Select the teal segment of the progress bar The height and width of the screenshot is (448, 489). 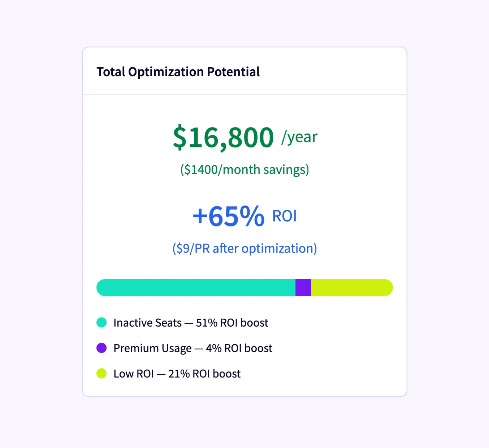[x=196, y=288]
